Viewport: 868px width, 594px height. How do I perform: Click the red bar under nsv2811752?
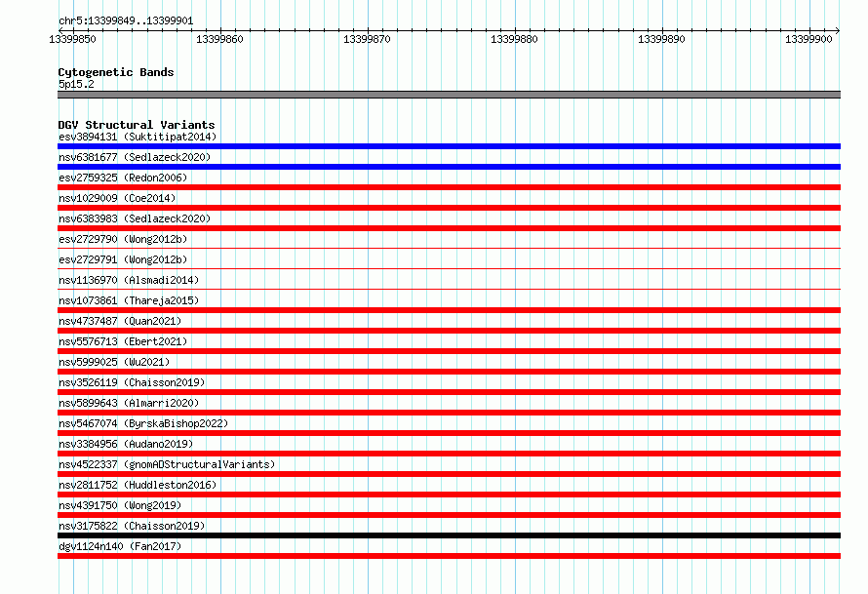point(449,495)
